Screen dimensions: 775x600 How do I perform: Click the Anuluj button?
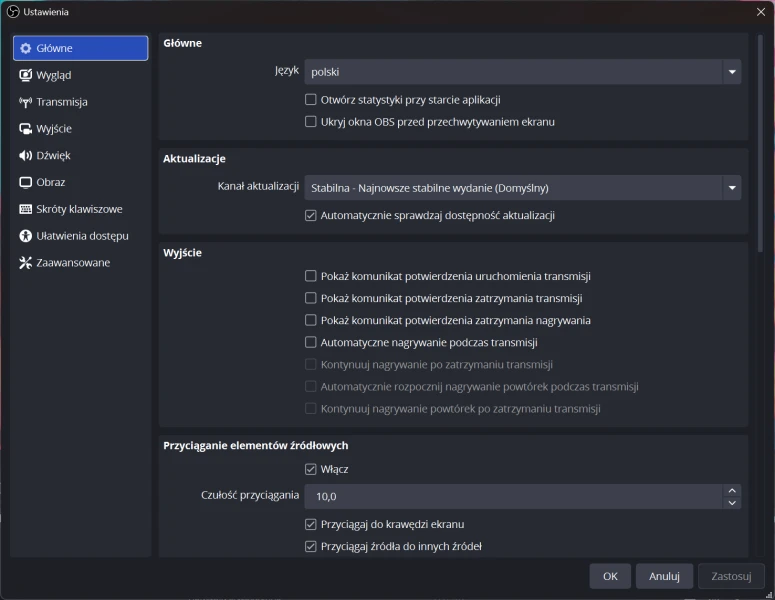click(664, 576)
